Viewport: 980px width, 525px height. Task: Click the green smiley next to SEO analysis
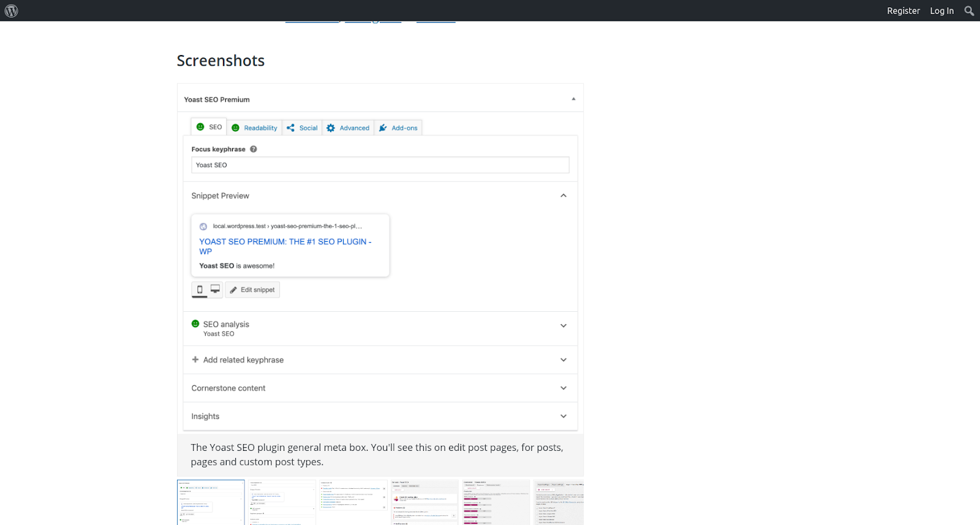[x=195, y=324]
